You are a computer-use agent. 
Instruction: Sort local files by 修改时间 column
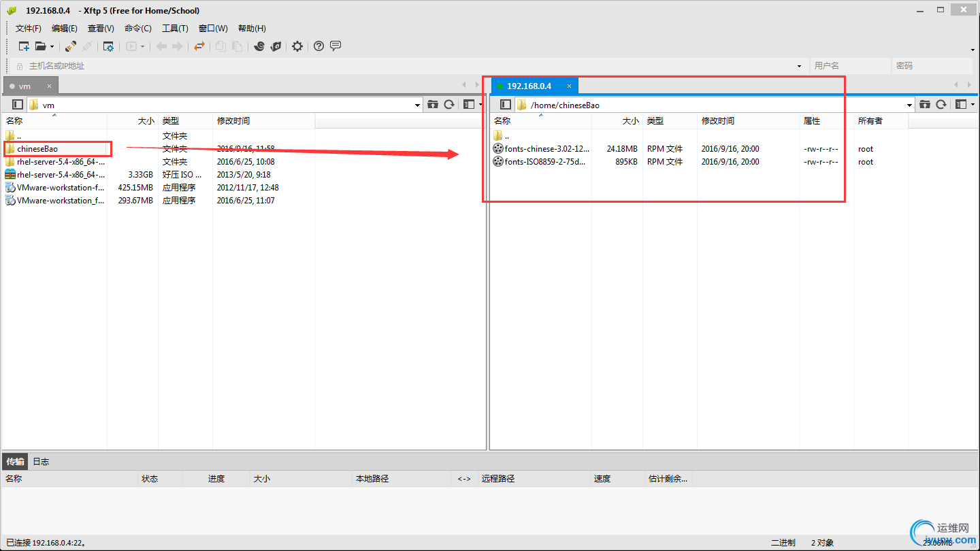pos(263,121)
